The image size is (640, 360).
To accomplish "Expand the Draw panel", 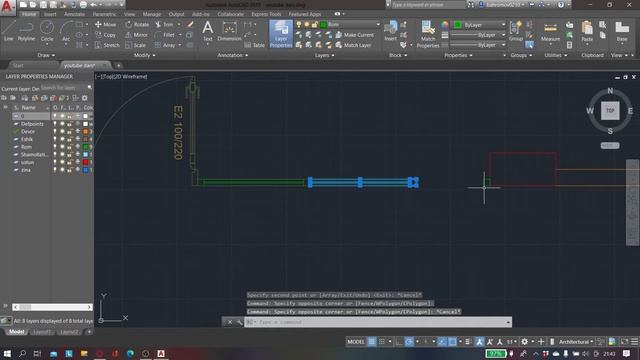I will pos(46,55).
